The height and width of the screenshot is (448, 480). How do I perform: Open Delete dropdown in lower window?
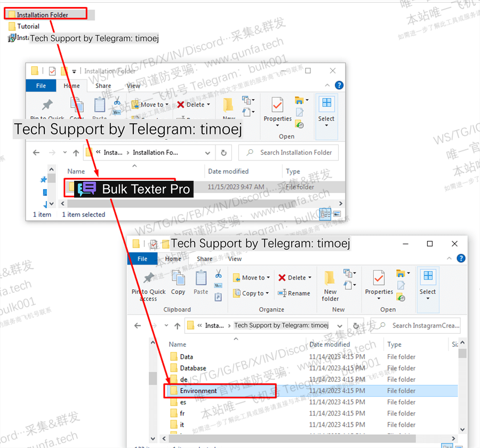click(295, 278)
